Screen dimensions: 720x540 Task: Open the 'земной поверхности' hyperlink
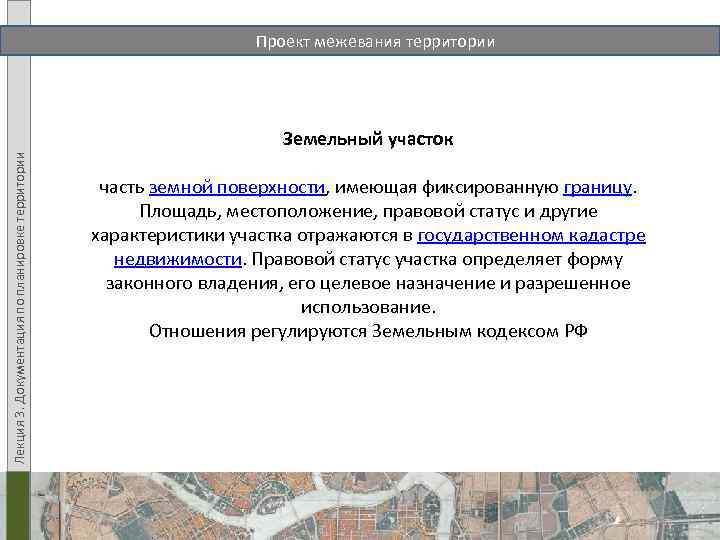237,187
